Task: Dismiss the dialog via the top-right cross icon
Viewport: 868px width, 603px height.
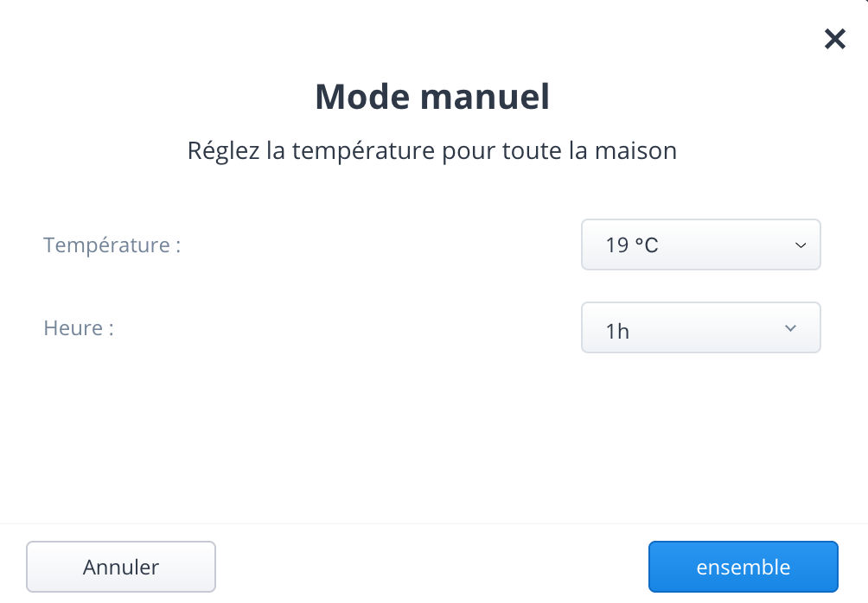Action: point(835,39)
